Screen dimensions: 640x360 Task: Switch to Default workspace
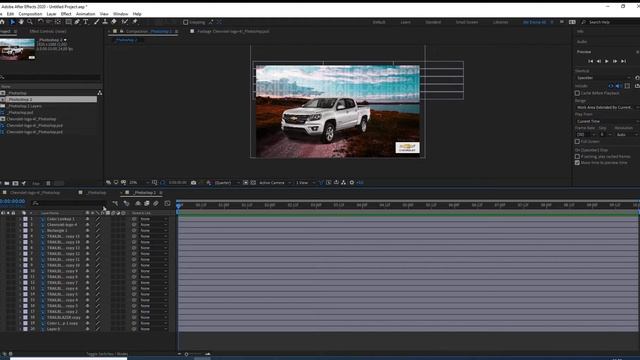coord(379,22)
